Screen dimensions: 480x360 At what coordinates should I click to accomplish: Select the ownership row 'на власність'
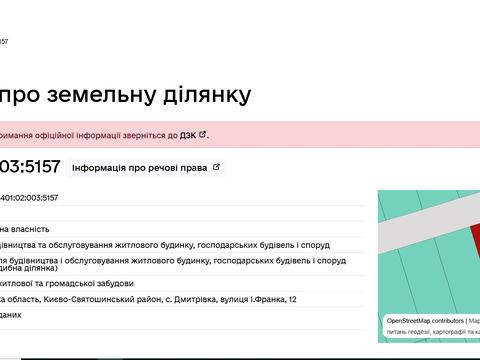pos(25,229)
